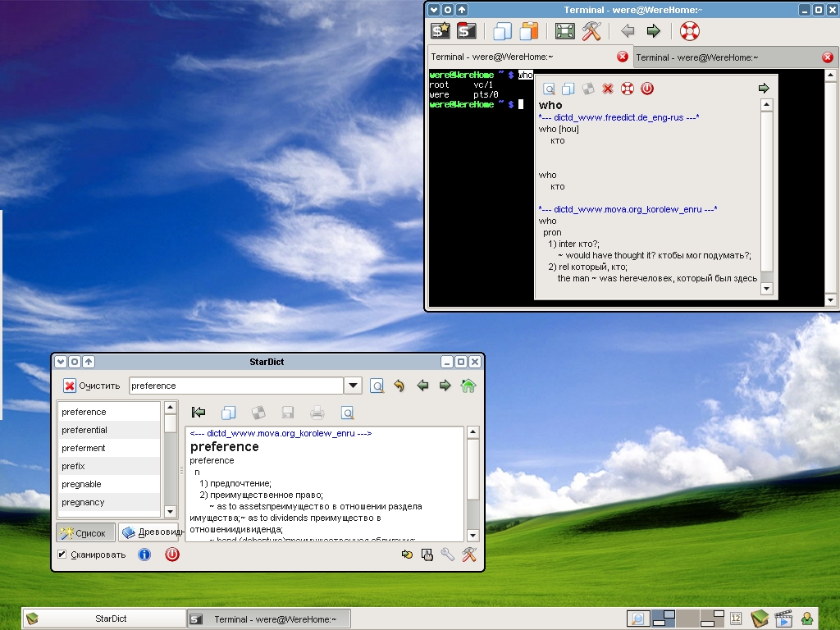Copy the selection using the Terminal toolbar copy icon

pos(503,31)
